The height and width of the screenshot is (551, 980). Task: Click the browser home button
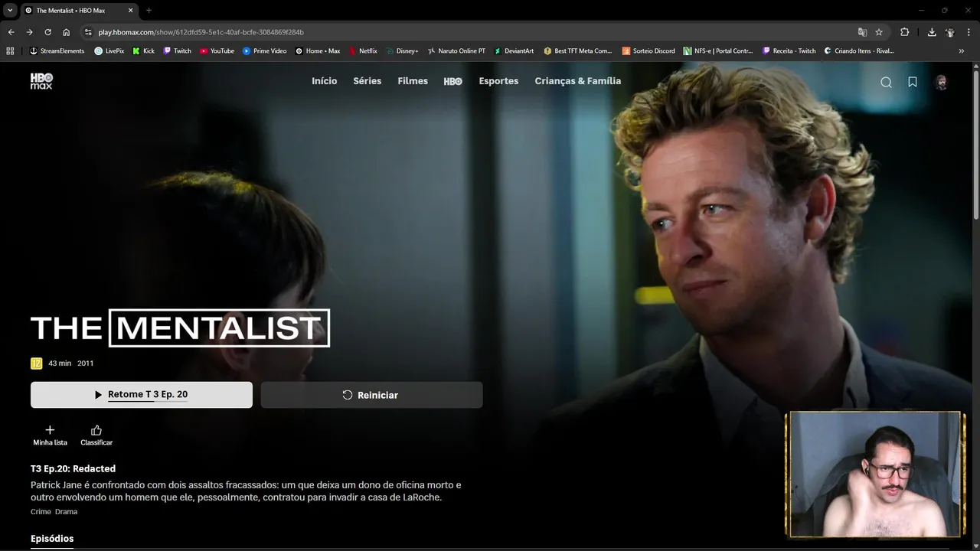[x=67, y=32]
